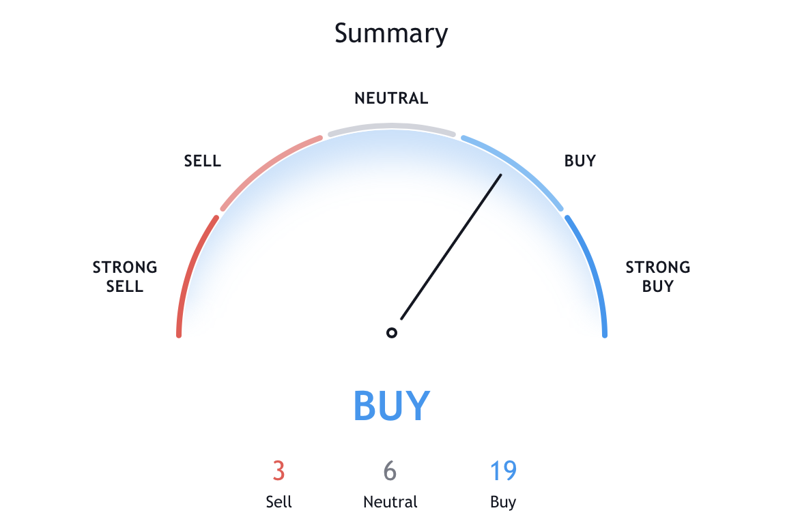Click the Sell caption under the 3
This screenshot has height=532, width=785.
pyautogui.click(x=279, y=502)
